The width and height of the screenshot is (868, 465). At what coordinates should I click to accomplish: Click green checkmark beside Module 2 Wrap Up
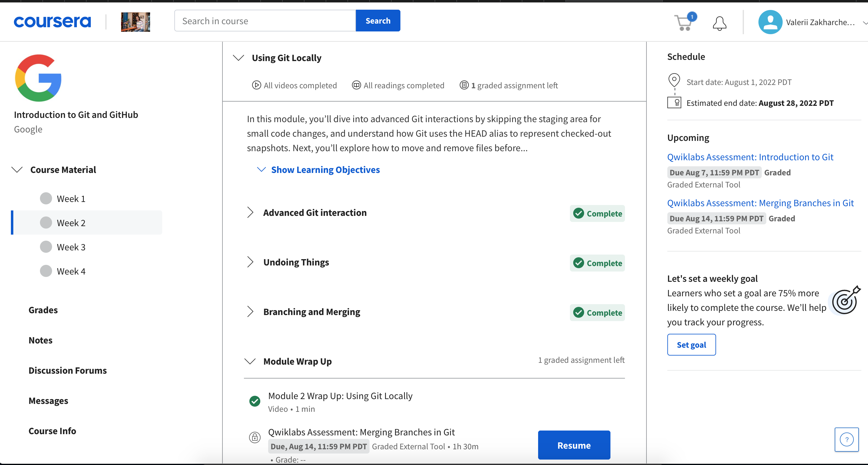tap(255, 401)
